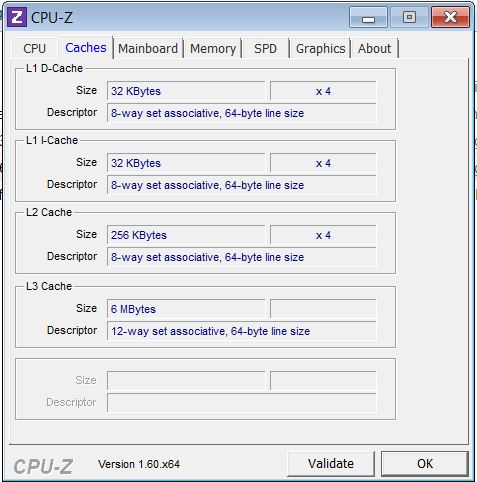This screenshot has height=482, width=477.
Task: Switch to the CPU tab
Action: click(x=34, y=49)
